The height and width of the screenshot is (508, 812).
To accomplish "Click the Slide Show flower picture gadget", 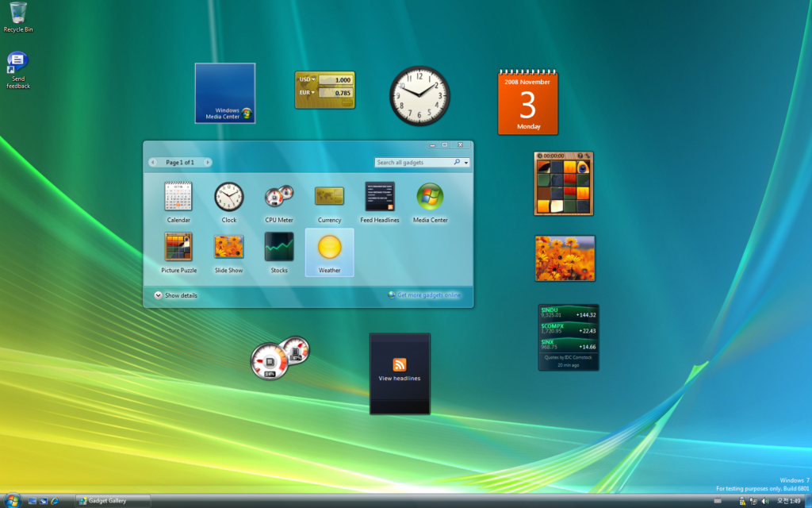I will 565,258.
